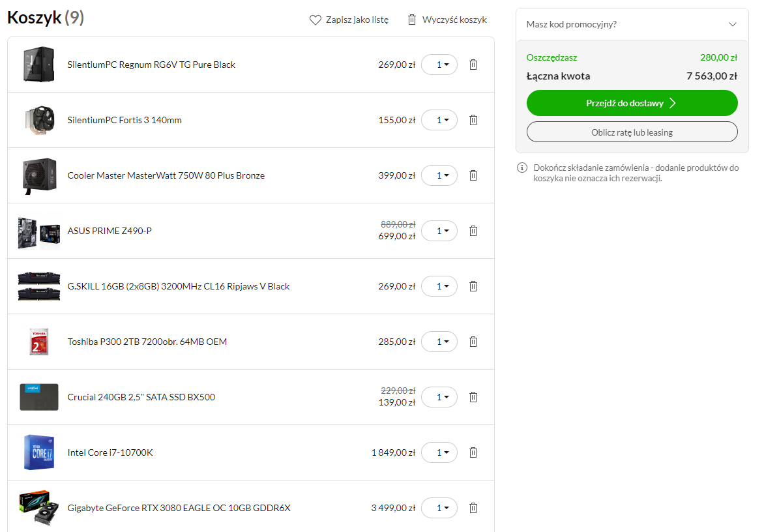Remove G.SKILL 16GB Ripjaws V with trash icon
The width and height of the screenshot is (764, 532).
473,286
